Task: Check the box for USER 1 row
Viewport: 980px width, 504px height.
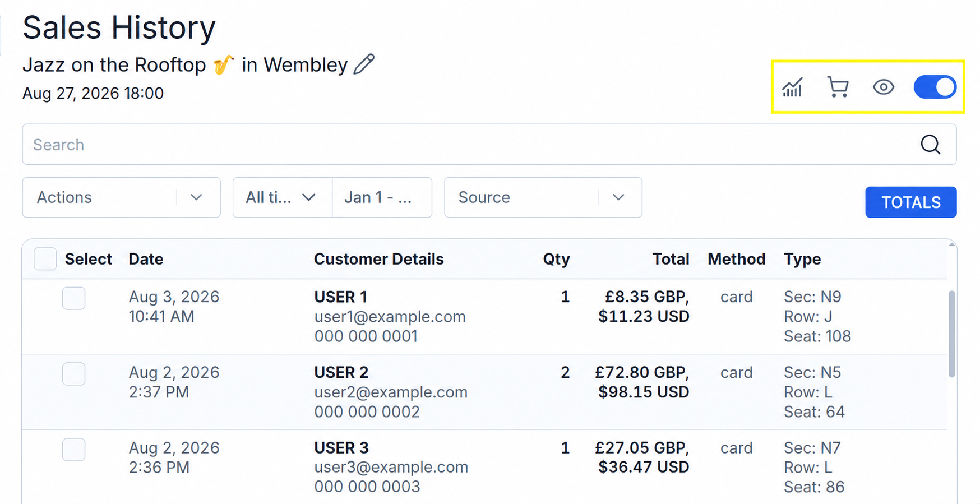Action: pos(73,298)
